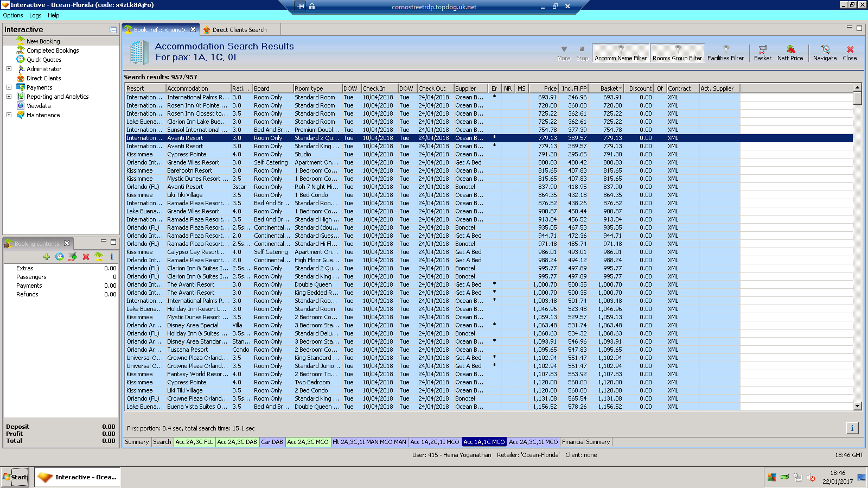This screenshot has width=868, height=488.
Task: Open the Financial Summary tab
Action: tap(586, 442)
